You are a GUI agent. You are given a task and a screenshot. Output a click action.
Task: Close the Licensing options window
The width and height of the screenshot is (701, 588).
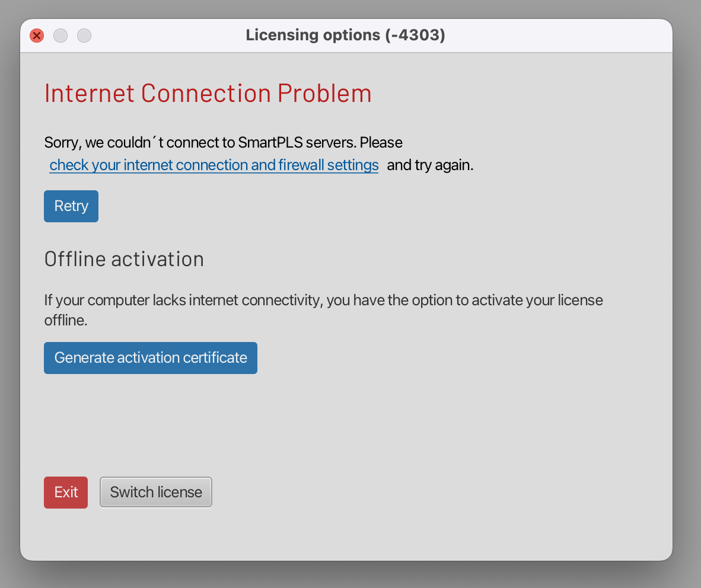point(37,36)
